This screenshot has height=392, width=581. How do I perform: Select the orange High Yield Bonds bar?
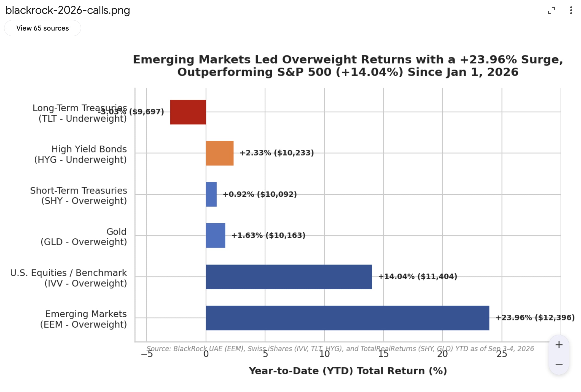point(220,153)
